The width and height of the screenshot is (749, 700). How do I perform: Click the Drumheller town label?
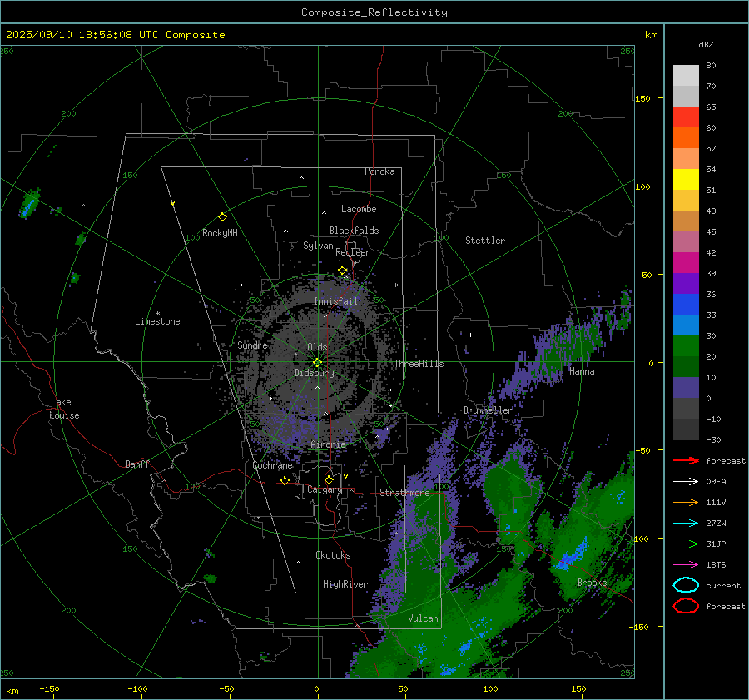point(488,410)
